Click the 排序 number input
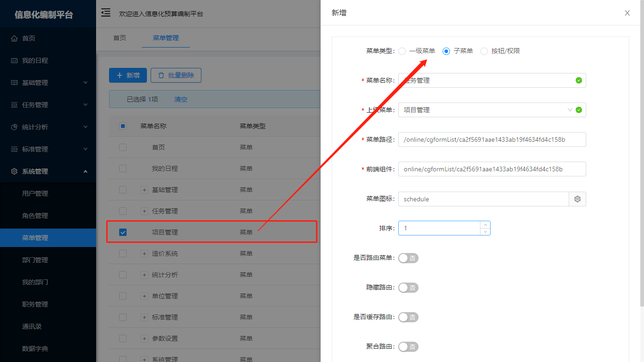 pyautogui.click(x=444, y=228)
